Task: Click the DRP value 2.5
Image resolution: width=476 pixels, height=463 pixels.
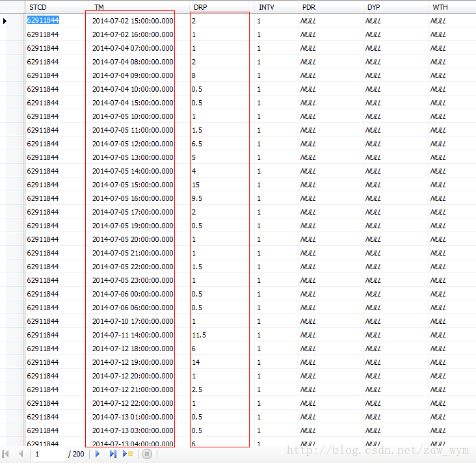Action: [197, 390]
